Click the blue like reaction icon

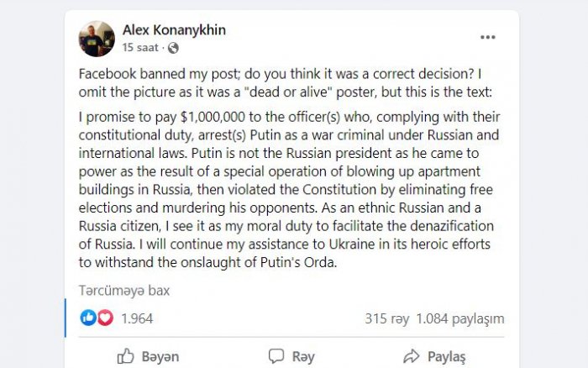click(x=88, y=318)
